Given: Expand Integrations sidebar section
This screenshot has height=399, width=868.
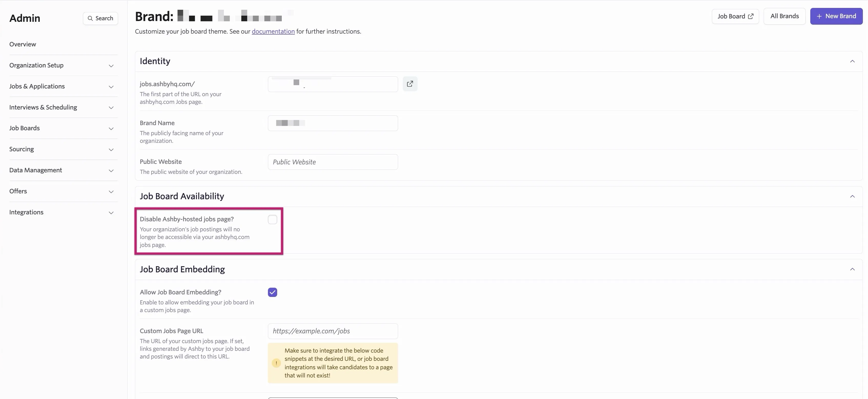Looking at the screenshot, I should pyautogui.click(x=63, y=212).
